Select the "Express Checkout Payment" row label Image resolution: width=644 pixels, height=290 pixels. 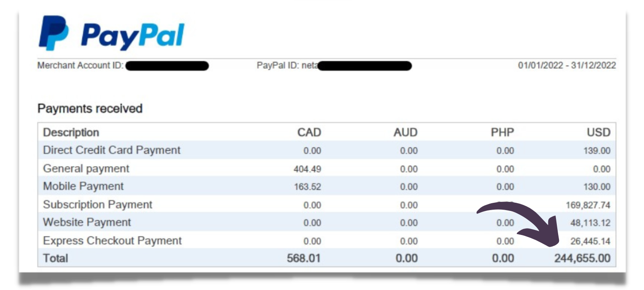pyautogui.click(x=112, y=241)
